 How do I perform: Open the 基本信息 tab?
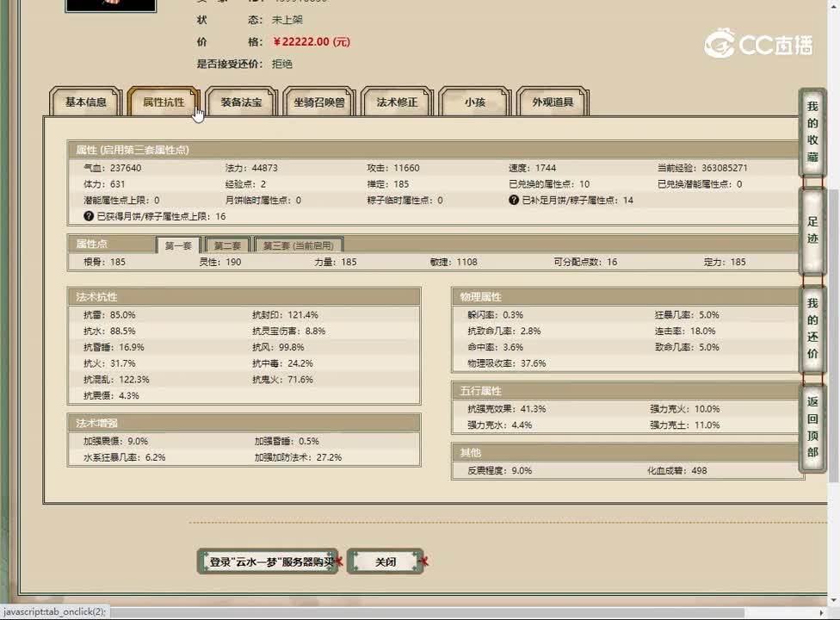pos(86,102)
